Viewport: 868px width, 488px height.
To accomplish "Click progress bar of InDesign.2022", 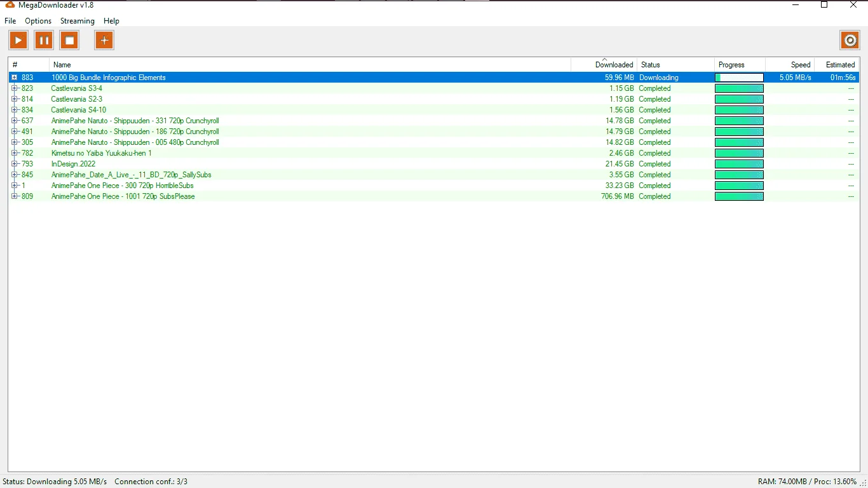I will 739,164.
